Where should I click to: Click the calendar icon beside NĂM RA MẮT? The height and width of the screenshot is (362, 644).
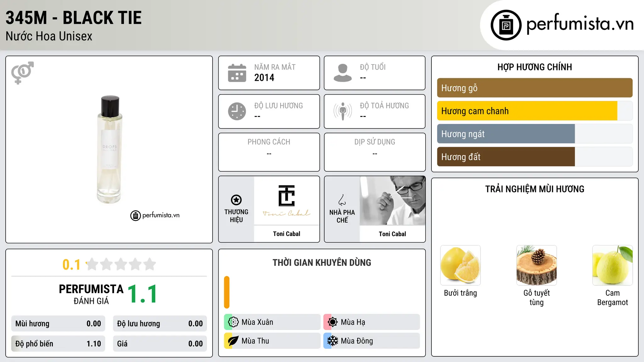237,73
